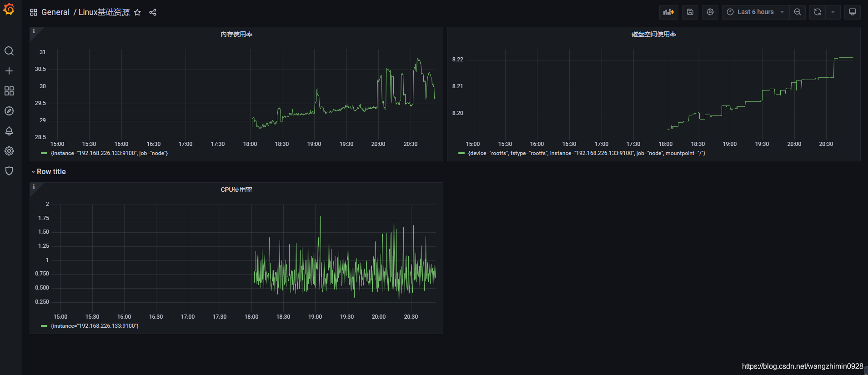Viewport: 868px width, 375px height.
Task: Click the 18:00 label on the 内存使用率 time axis
Action: [x=250, y=144]
